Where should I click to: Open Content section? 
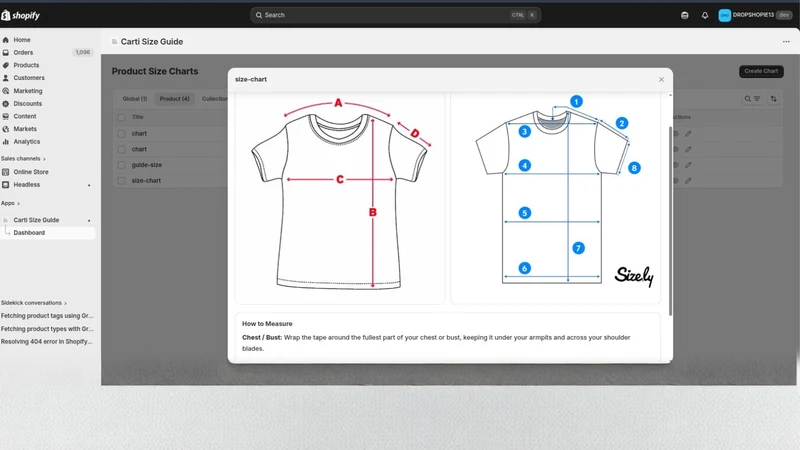click(x=24, y=116)
